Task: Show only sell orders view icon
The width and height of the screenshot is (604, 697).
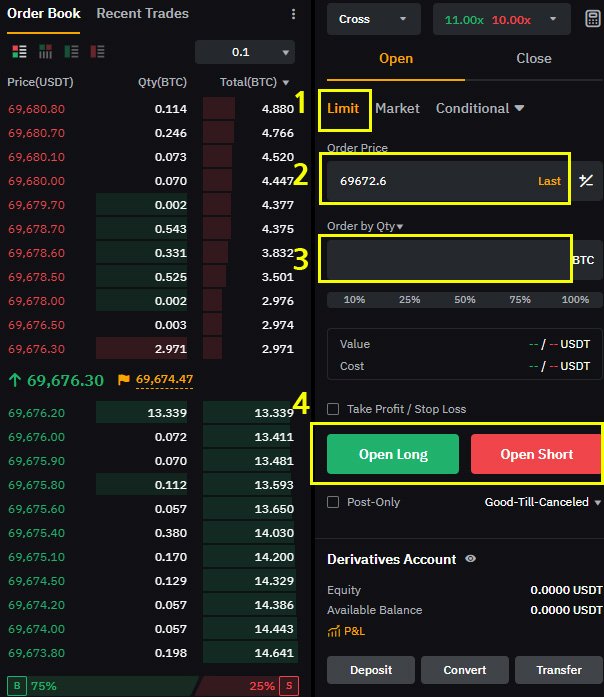Action: click(x=97, y=52)
